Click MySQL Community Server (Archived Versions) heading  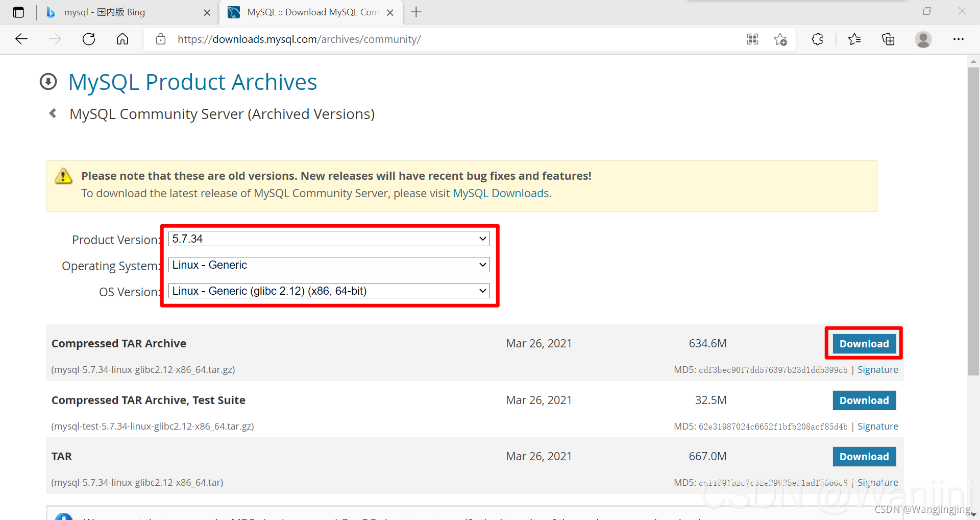(x=222, y=114)
